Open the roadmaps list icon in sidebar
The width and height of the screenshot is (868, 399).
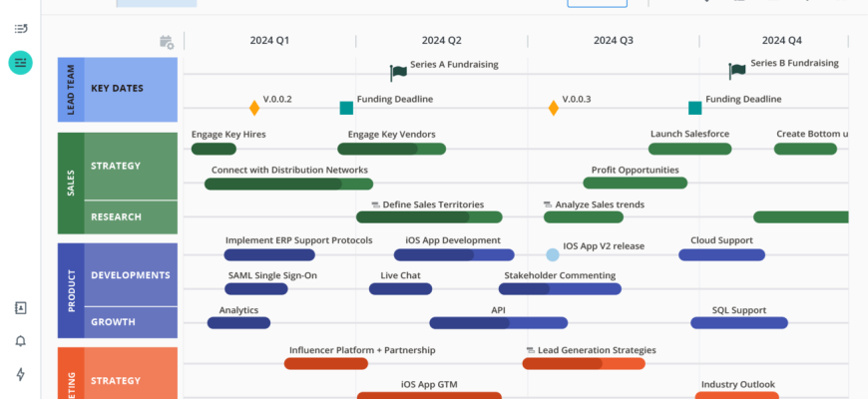pos(21,29)
